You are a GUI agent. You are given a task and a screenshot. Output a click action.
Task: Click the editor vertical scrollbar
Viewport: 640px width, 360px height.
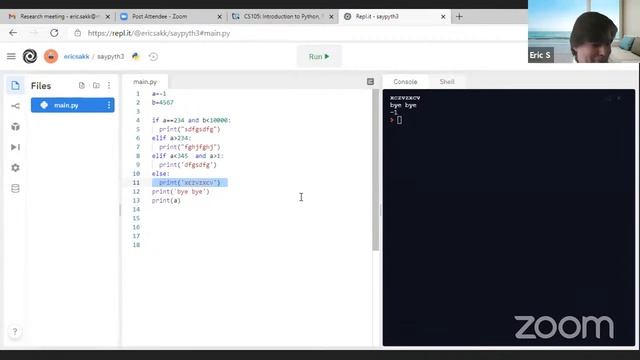(x=376, y=170)
